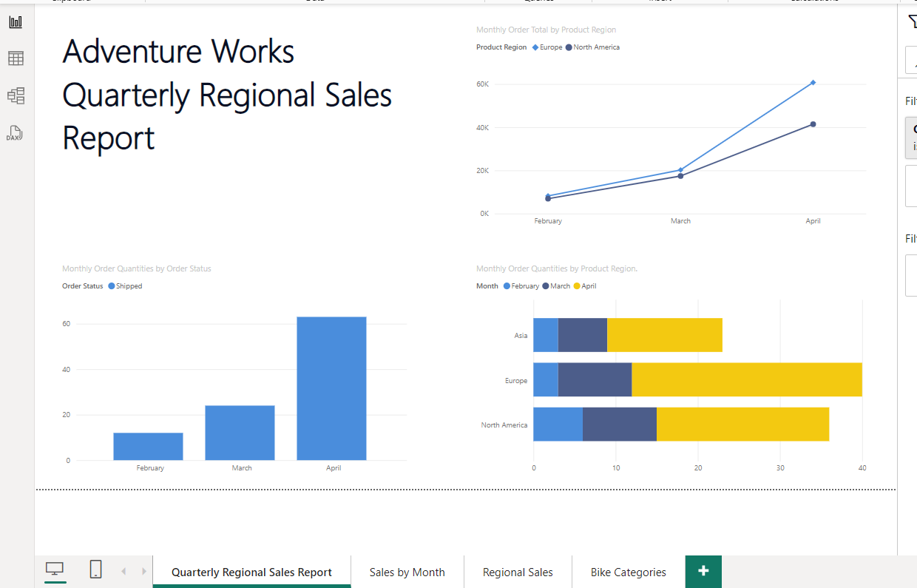Viewport: 917px width, 588px height.
Task: Open the Regional Sales tab
Action: point(518,572)
